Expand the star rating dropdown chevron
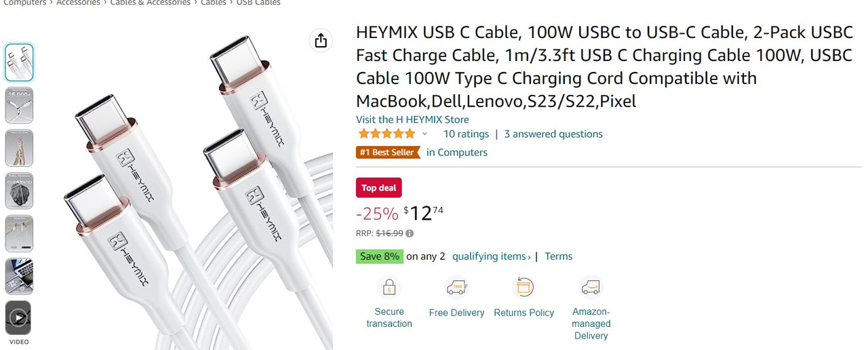Screen dimensions: 868x350 click(x=425, y=134)
